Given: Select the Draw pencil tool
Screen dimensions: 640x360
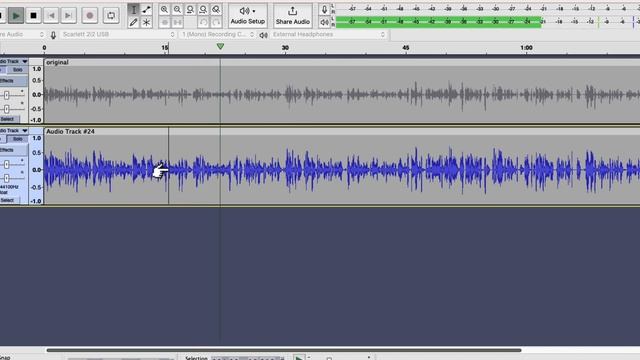Looking at the screenshot, I should pos(133,22).
